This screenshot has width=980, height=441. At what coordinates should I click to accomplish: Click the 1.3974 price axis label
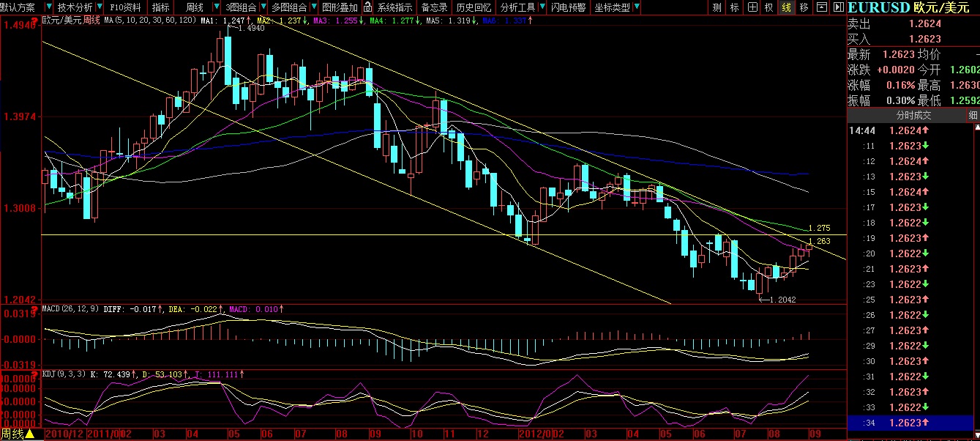point(20,116)
